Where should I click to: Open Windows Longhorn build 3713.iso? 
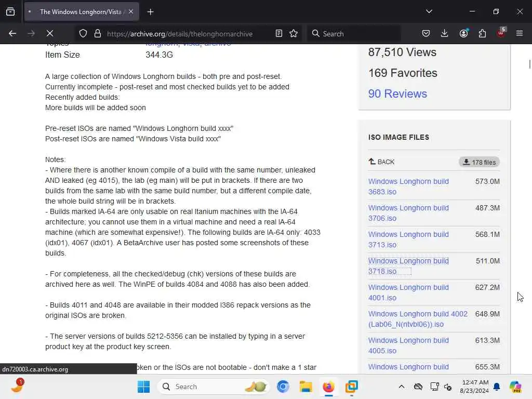pos(408,240)
